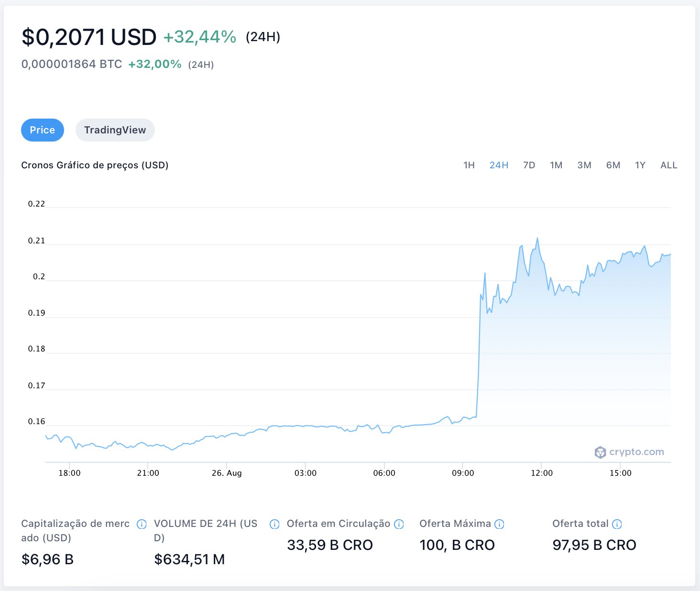Show info for Oferta Máxima

tap(499, 524)
